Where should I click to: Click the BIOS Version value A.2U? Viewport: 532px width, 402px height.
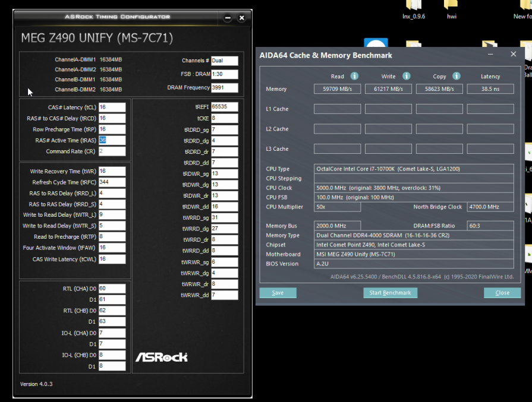(414, 264)
